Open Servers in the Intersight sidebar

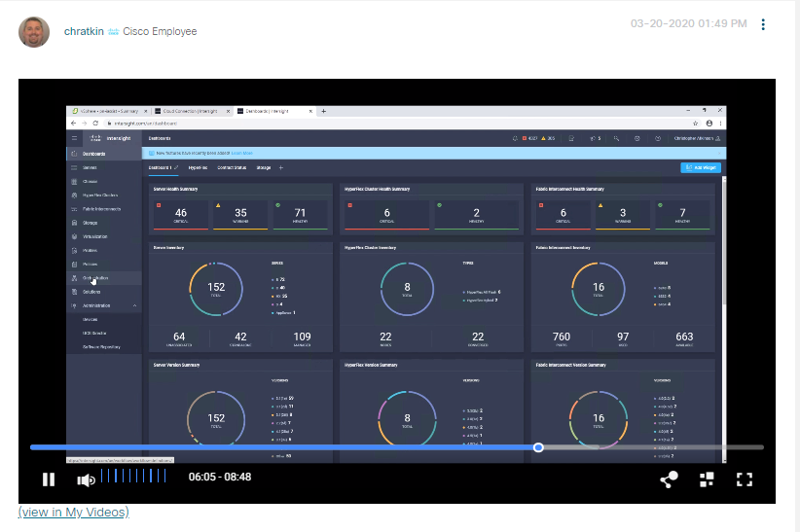click(91, 167)
